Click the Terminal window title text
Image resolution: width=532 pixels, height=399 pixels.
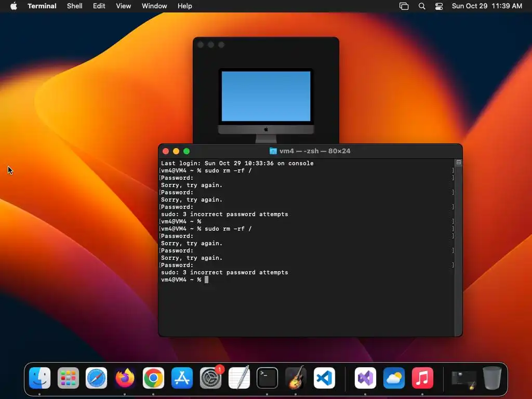[x=315, y=151]
